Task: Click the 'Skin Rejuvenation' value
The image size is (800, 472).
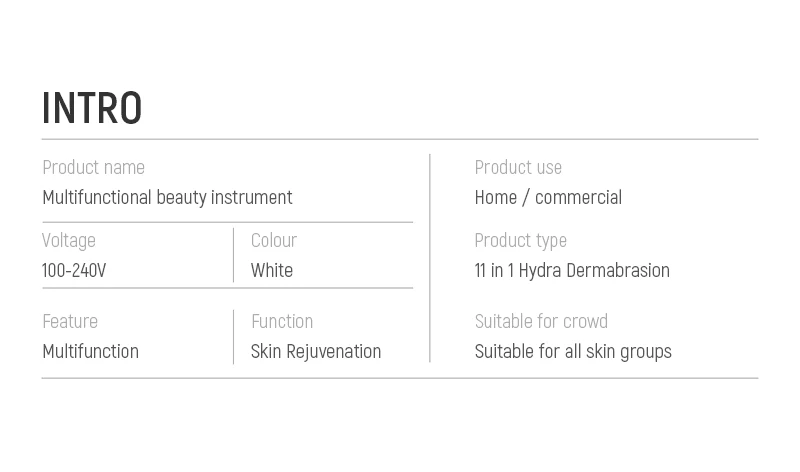Action: coord(316,351)
